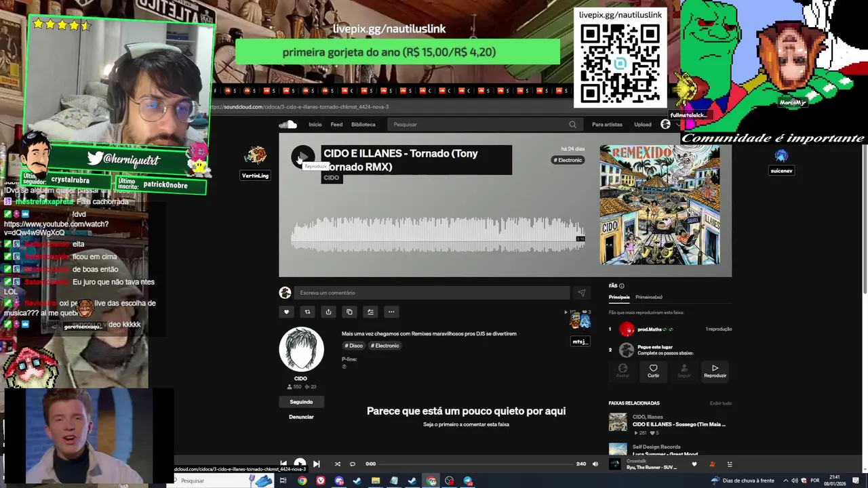The width and height of the screenshot is (868, 488).
Task: Open the REMEXIDO album artwork
Action: [660, 205]
